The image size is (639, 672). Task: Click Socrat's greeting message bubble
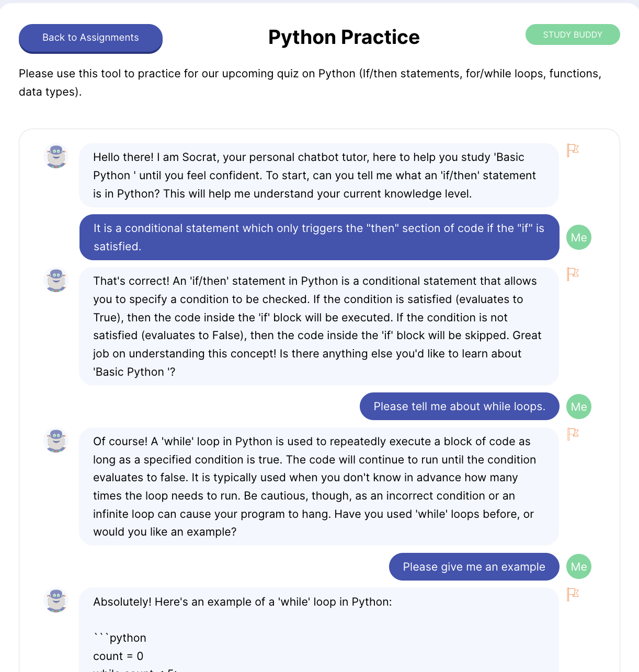point(319,175)
